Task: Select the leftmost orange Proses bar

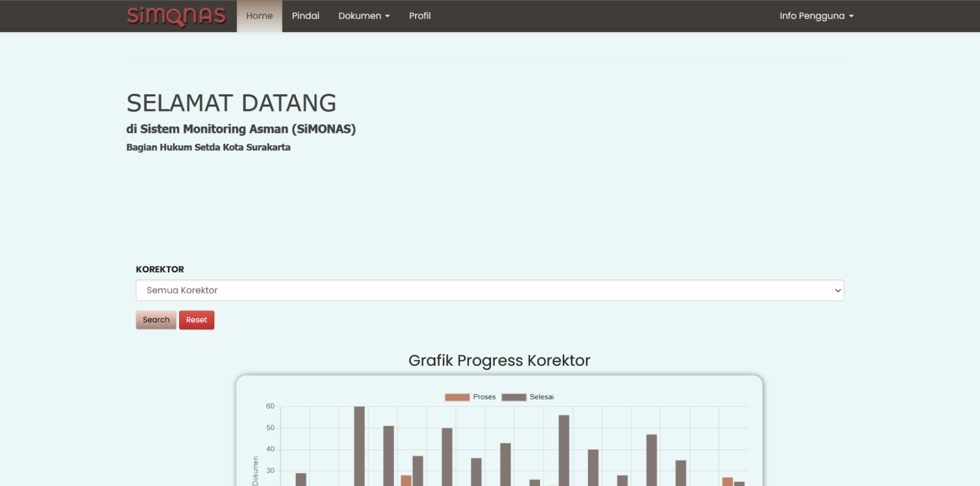Action: (x=406, y=480)
